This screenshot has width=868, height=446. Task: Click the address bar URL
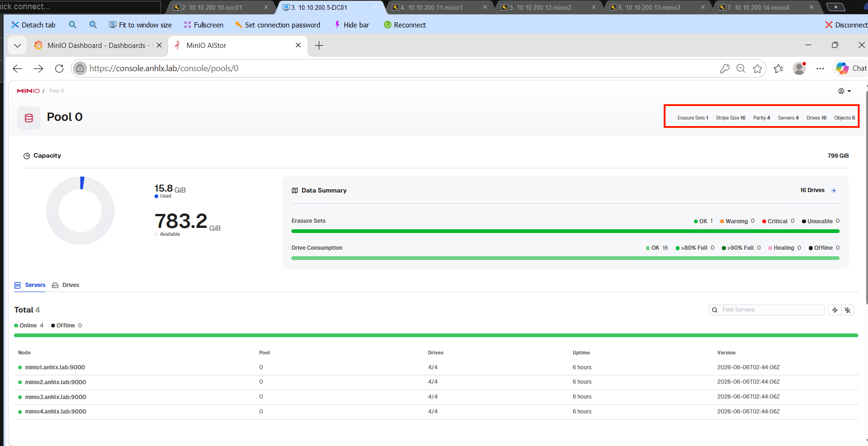click(x=164, y=68)
